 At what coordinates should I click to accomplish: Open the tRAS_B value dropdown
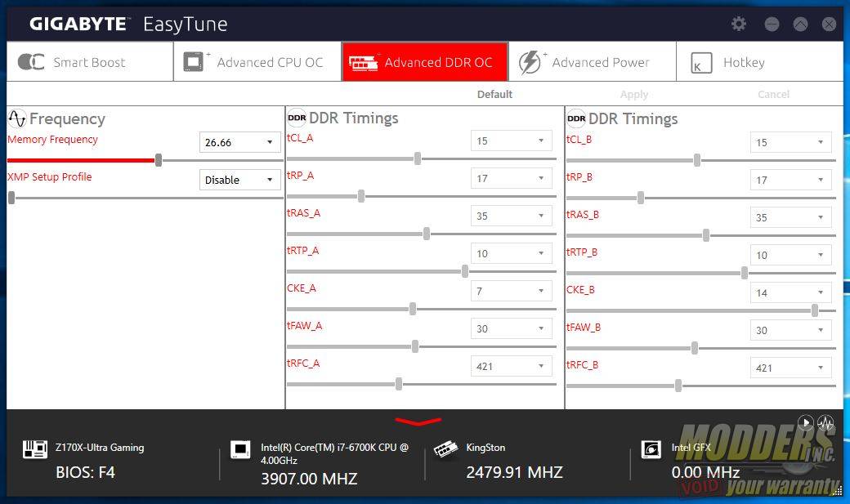coord(791,217)
